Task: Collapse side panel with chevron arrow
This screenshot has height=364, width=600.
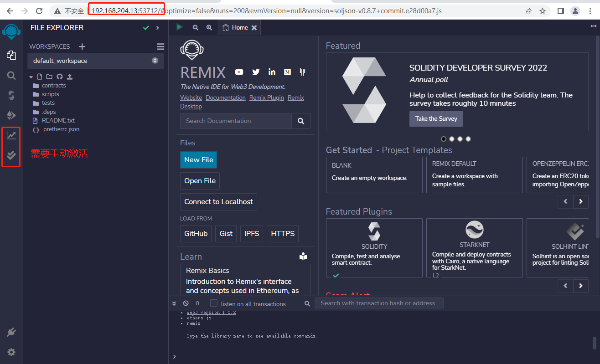Action: click(x=158, y=28)
